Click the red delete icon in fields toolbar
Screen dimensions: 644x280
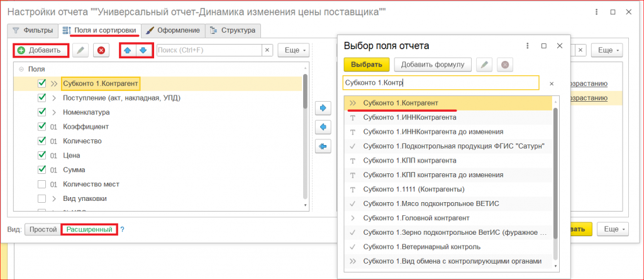coord(101,50)
